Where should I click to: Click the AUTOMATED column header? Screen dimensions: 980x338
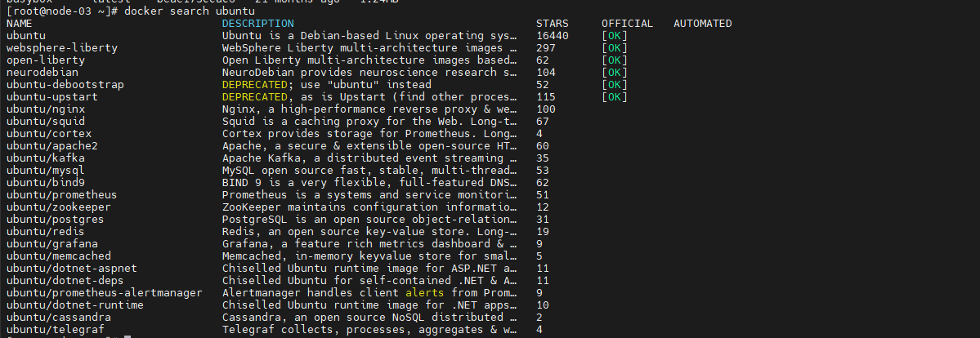tap(702, 24)
